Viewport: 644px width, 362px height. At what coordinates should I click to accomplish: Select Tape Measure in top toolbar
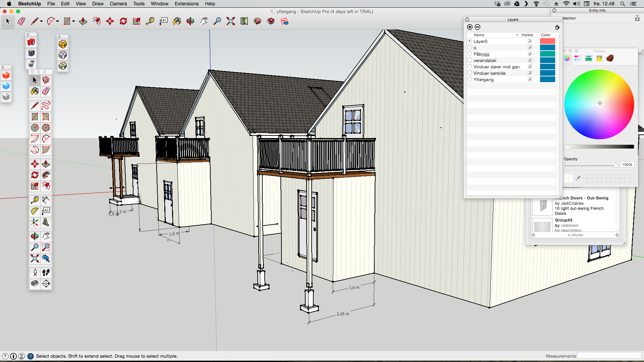point(150,21)
